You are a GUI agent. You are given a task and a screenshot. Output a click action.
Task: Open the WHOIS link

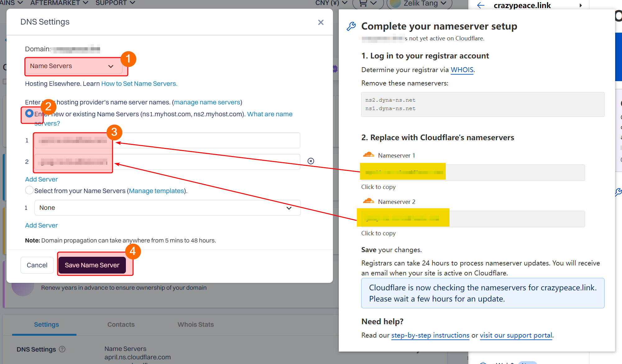462,70
